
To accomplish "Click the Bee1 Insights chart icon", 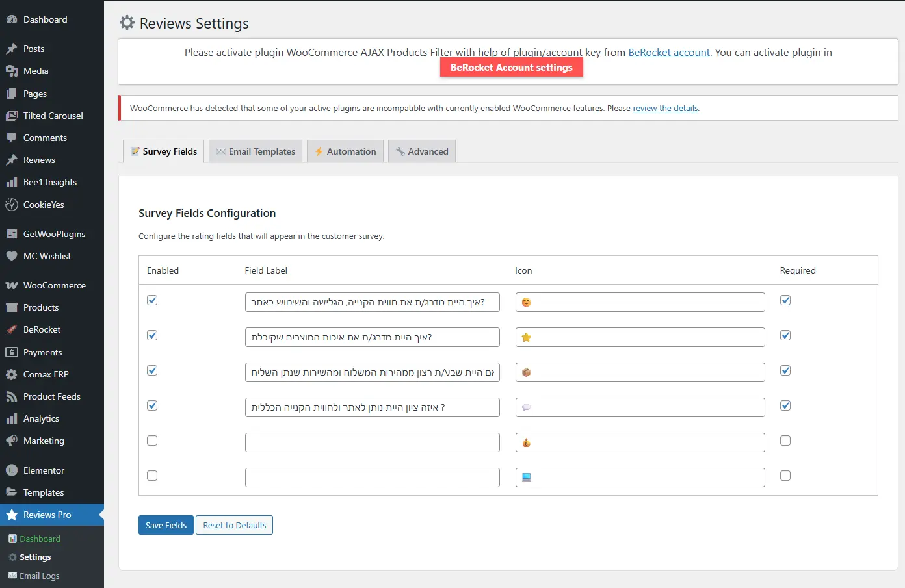I will tap(12, 182).
